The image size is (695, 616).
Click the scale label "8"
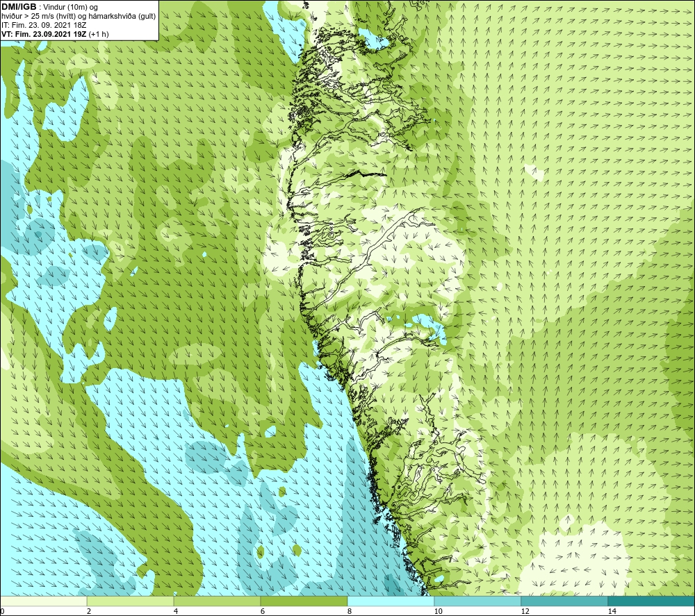350,612
